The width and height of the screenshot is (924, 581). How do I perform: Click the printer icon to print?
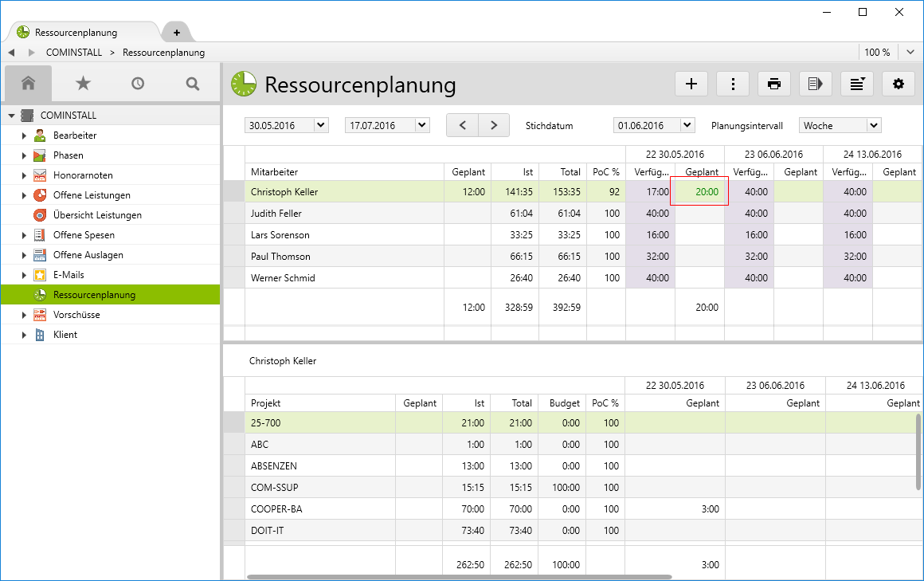tap(774, 84)
